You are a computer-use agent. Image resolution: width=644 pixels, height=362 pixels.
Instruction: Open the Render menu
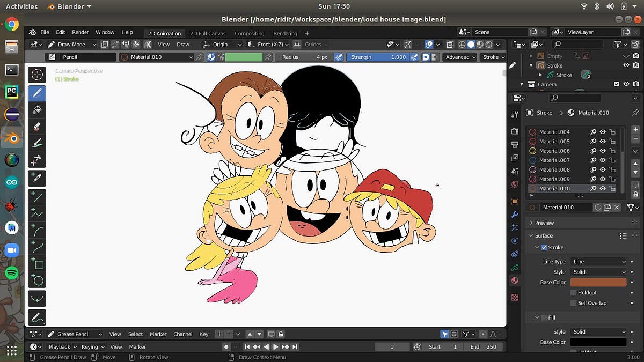click(x=80, y=32)
